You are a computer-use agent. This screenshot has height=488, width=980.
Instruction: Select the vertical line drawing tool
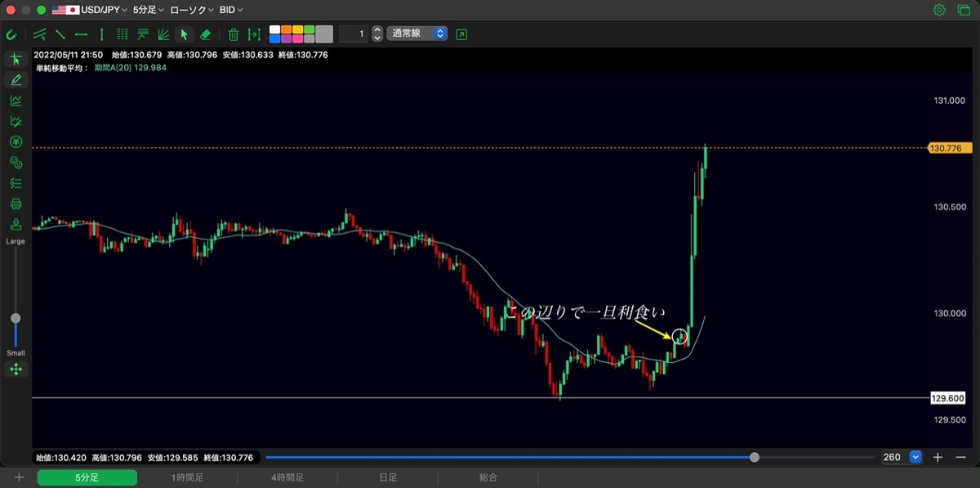(x=101, y=34)
